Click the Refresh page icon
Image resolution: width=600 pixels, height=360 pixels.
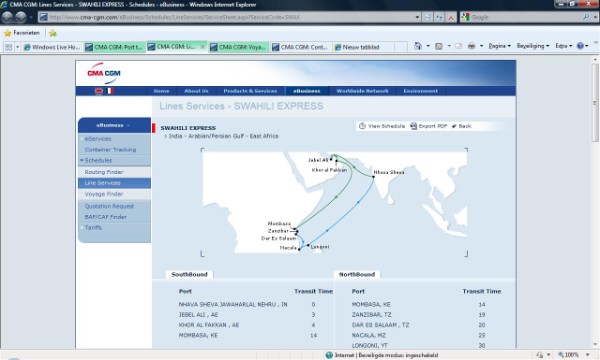click(x=439, y=17)
